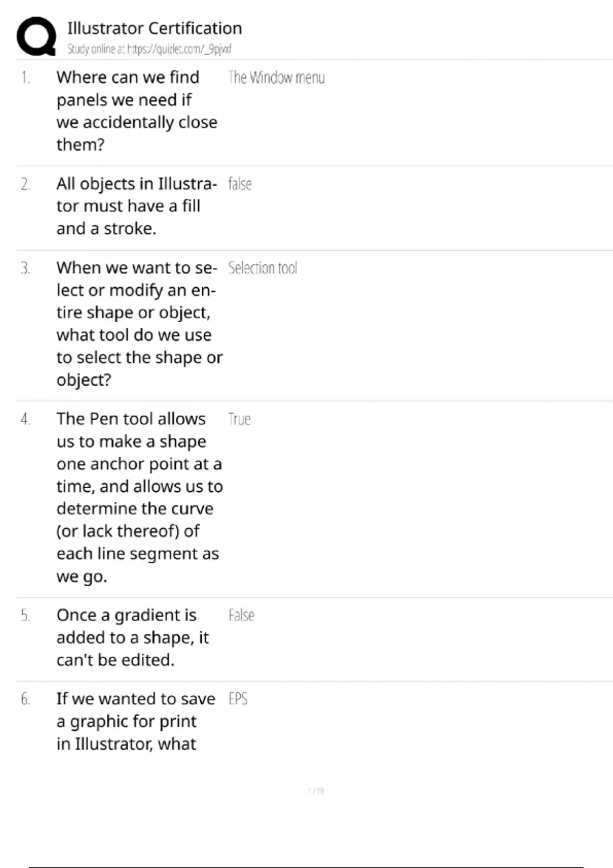Click the 'Selection tool' answer

[x=263, y=268]
